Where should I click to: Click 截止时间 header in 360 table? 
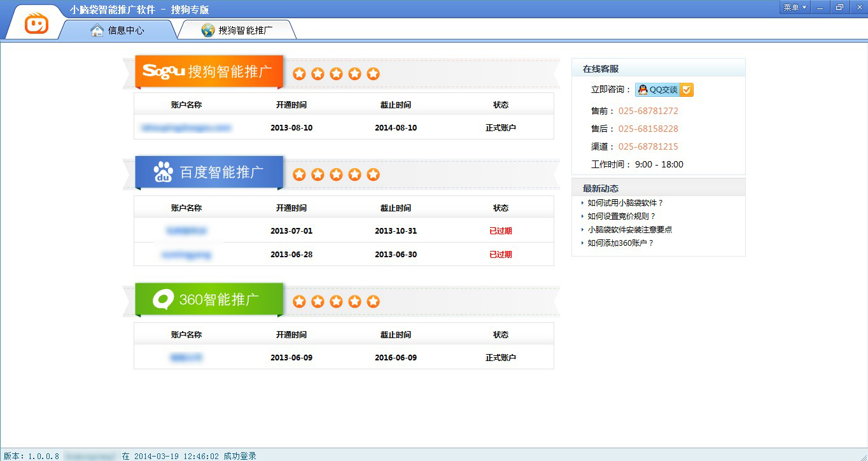point(396,335)
